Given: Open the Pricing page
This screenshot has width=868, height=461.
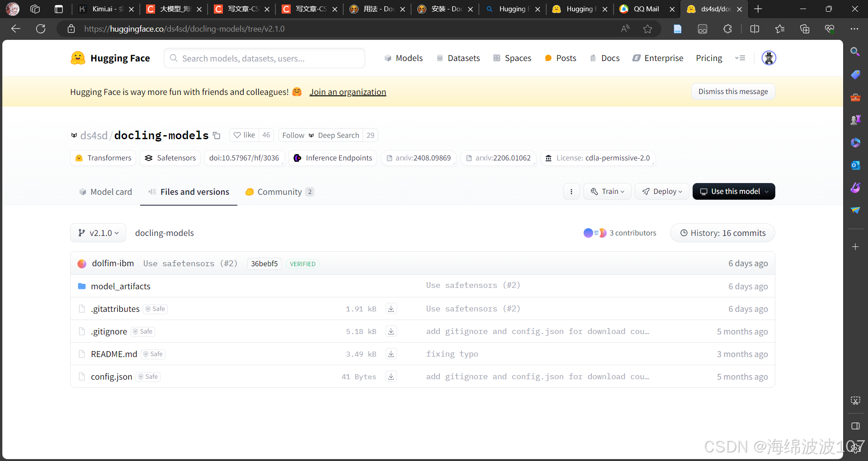Looking at the screenshot, I should 709,58.
